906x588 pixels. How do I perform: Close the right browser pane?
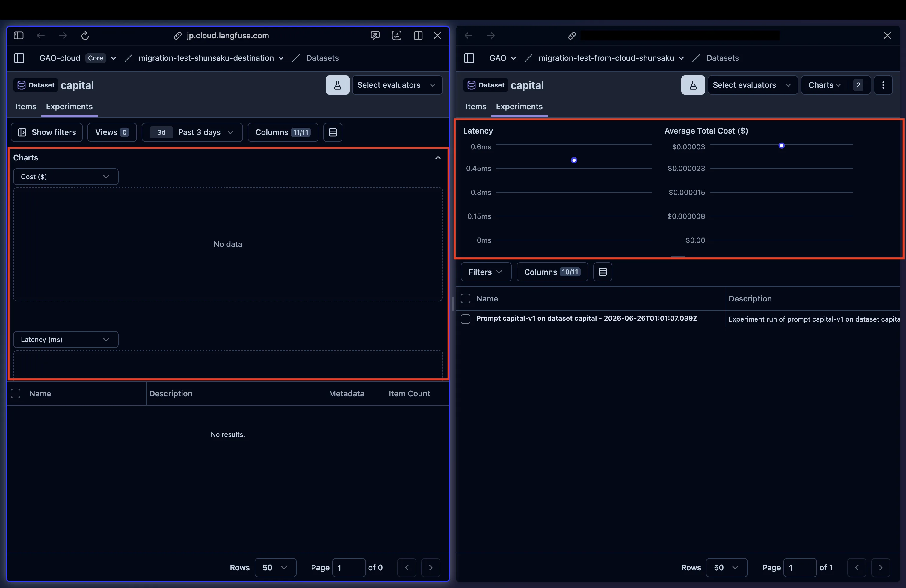[887, 35]
